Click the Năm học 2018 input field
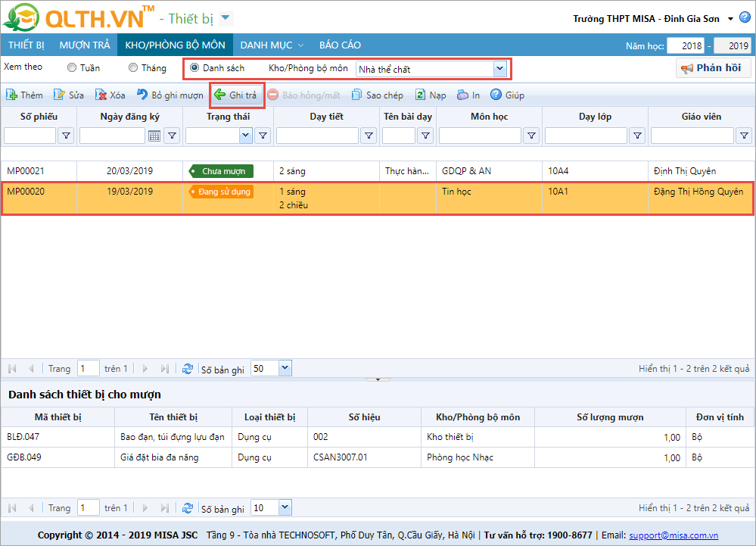This screenshot has height=546, width=756. (x=685, y=46)
